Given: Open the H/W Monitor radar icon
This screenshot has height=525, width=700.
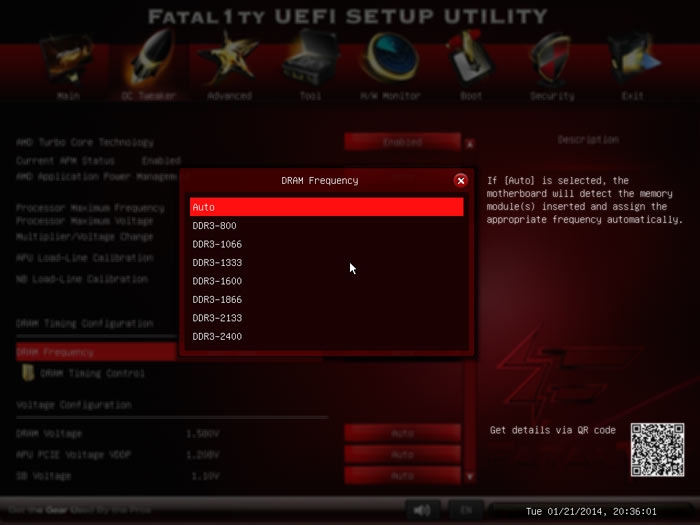Looking at the screenshot, I should 391,58.
